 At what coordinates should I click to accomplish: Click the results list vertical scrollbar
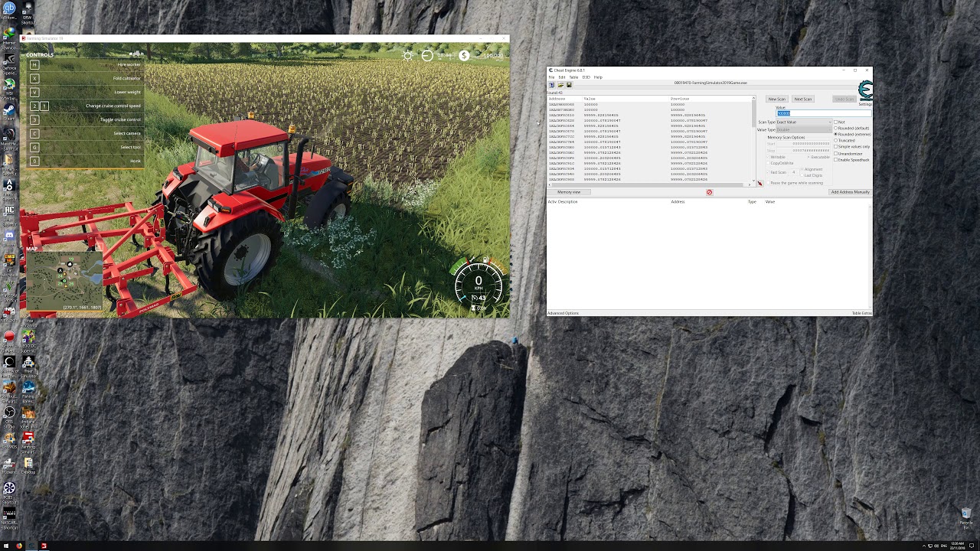coord(753,141)
